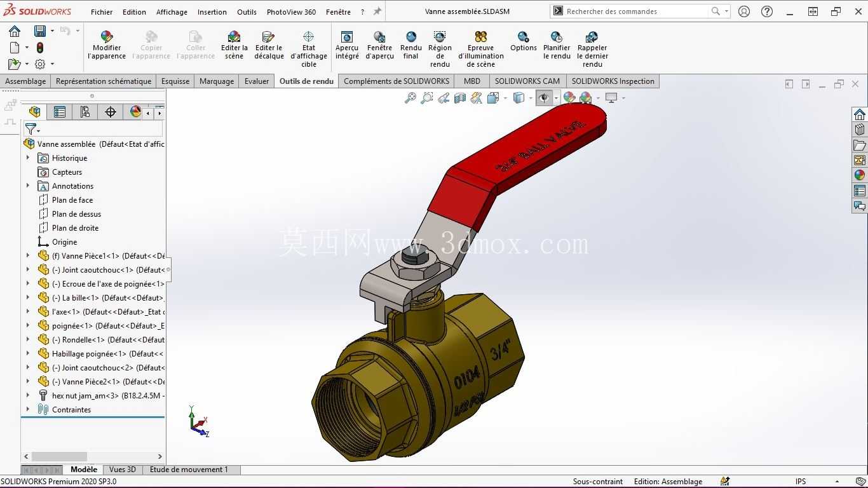Click the Rechercher des commandes field
This screenshot has height=488, width=868.
[636, 11]
